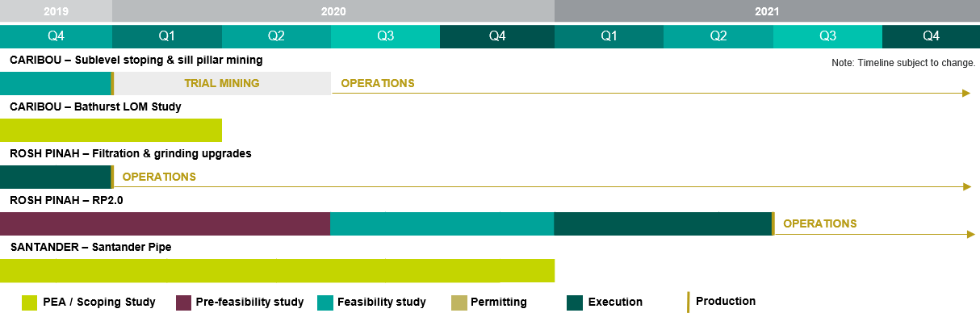Click the Permitting legend swatch

pyautogui.click(x=458, y=303)
